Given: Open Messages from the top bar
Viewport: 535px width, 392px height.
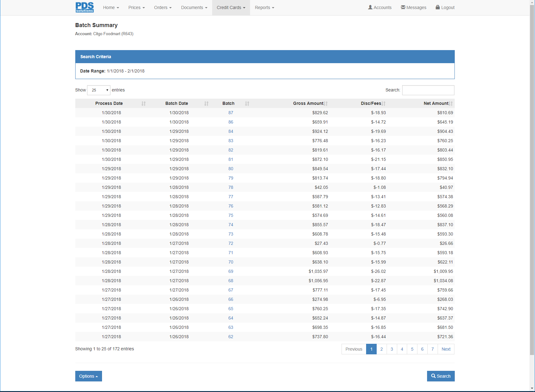Looking at the screenshot, I should [413, 7].
